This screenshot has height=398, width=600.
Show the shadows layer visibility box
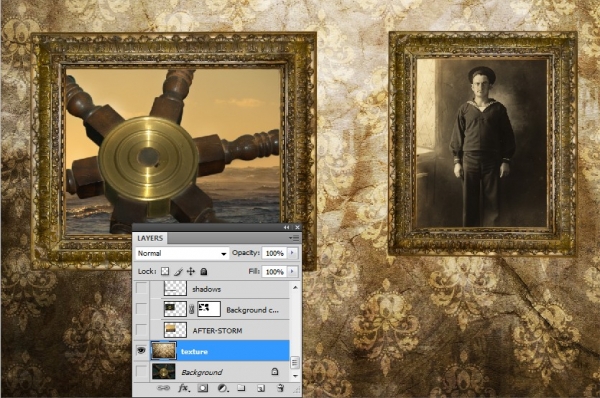point(141,288)
